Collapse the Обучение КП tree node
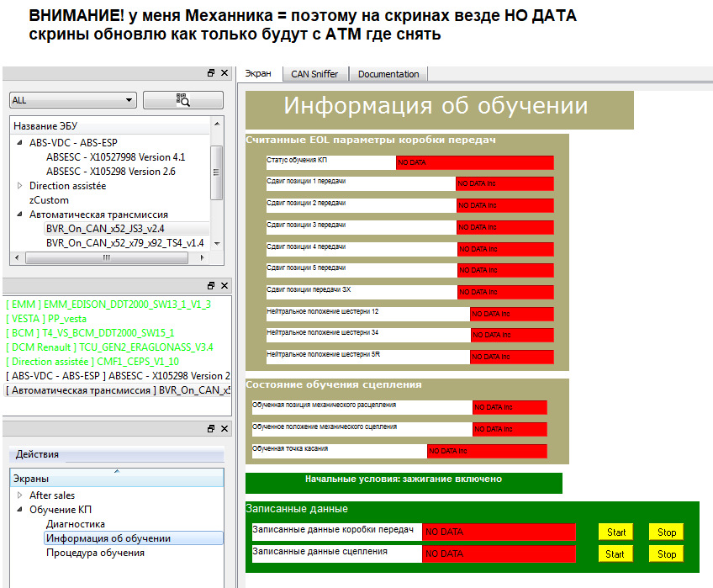The width and height of the screenshot is (713, 588). click(x=20, y=510)
